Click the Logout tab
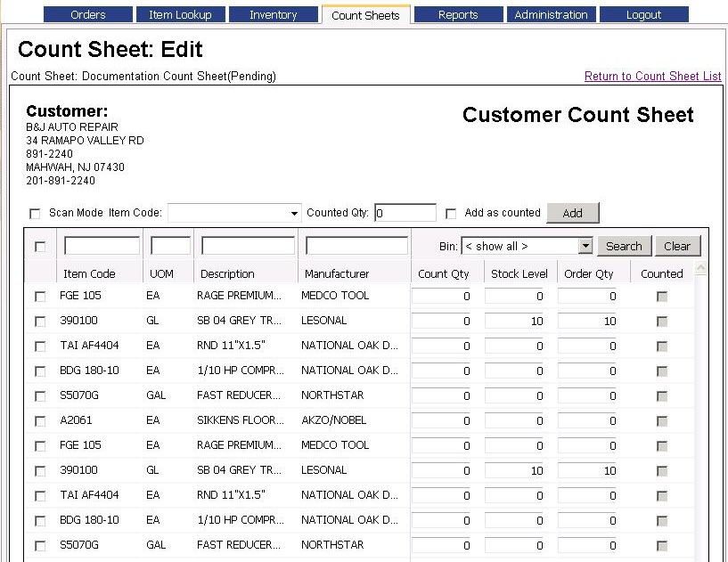This screenshot has width=728, height=562. (x=643, y=14)
